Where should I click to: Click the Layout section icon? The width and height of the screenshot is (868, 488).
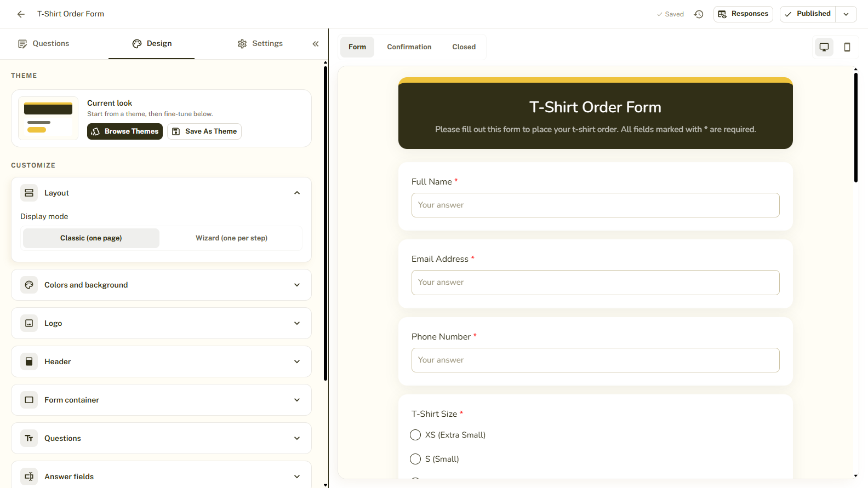[x=29, y=193]
